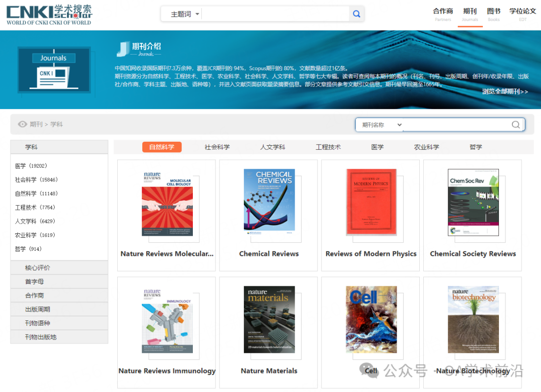Click the Chemical Reviews title link
The height and width of the screenshot is (392, 541).
coord(269,254)
